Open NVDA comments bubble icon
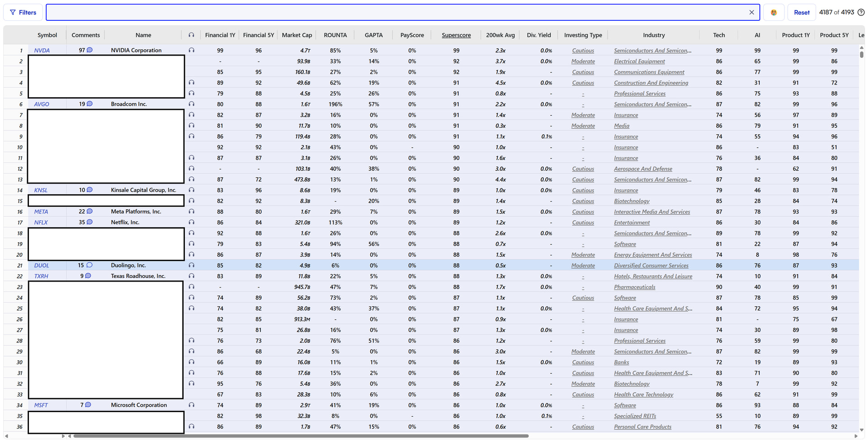This screenshot has height=442, width=868. pos(90,50)
